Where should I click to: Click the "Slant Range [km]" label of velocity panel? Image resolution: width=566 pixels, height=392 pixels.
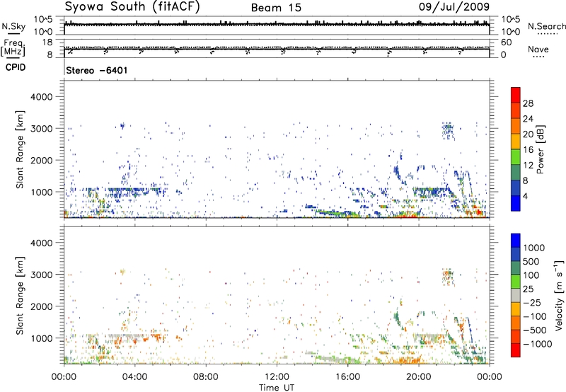click(x=20, y=295)
